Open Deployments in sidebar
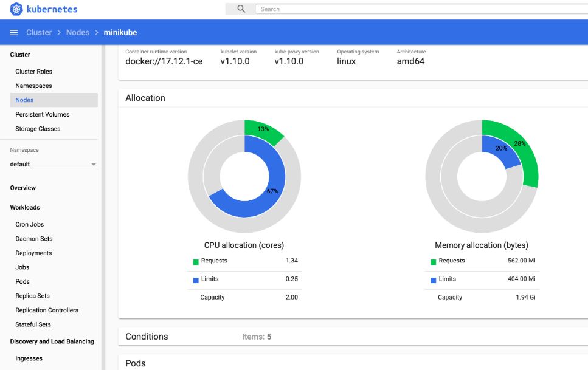The width and height of the screenshot is (588, 370). point(34,253)
